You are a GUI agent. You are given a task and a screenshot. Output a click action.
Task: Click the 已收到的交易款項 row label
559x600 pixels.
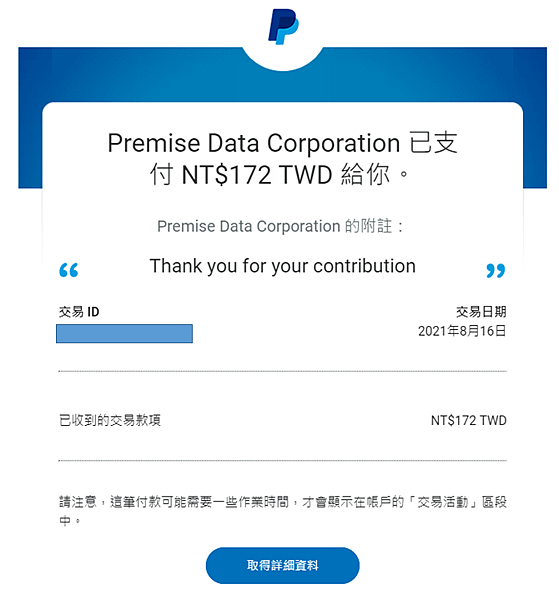(110, 420)
